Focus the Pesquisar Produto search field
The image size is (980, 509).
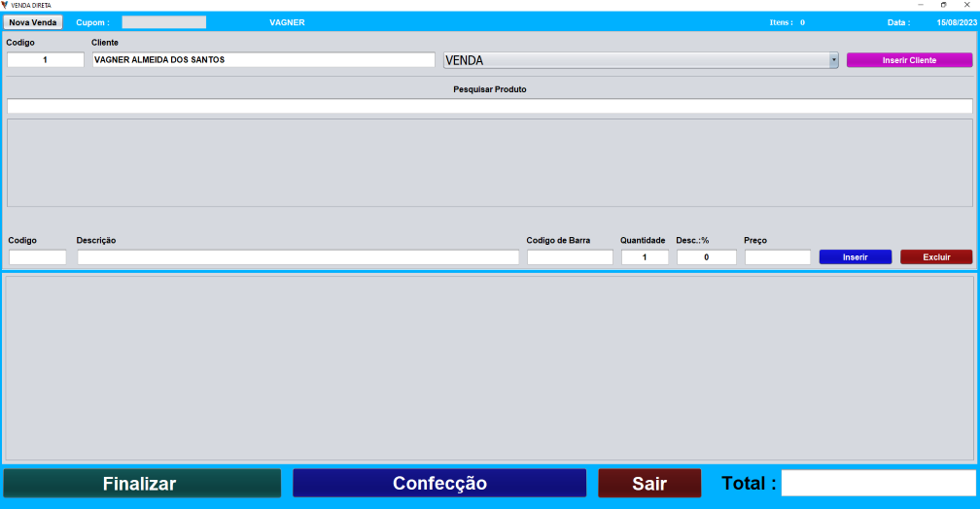tap(489, 106)
